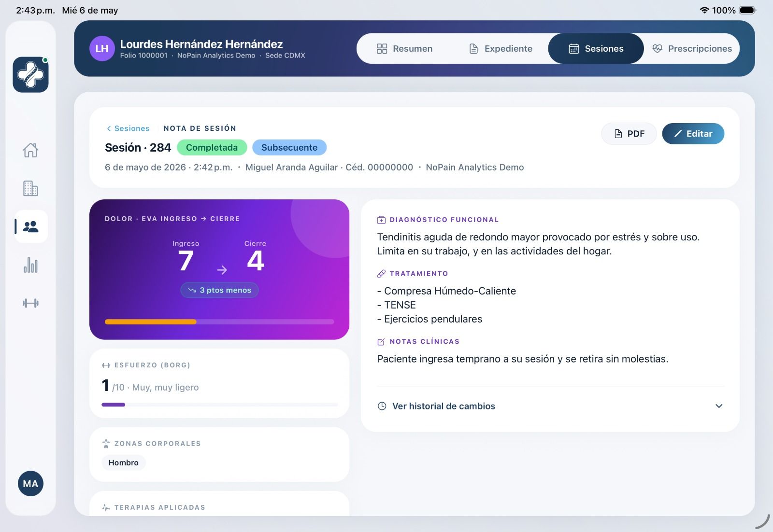Open the building clinics icon in sidebar
Viewport: 773px width, 532px height.
[30, 188]
